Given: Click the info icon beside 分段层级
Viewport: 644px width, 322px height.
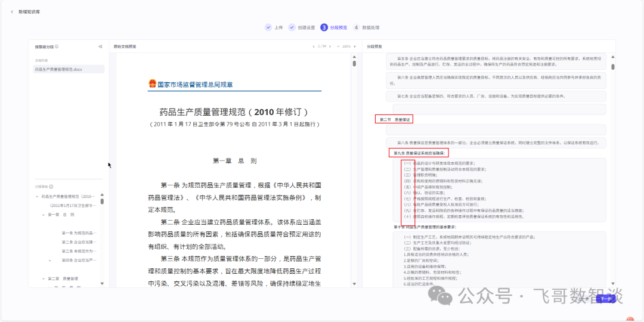Looking at the screenshot, I should tap(51, 187).
